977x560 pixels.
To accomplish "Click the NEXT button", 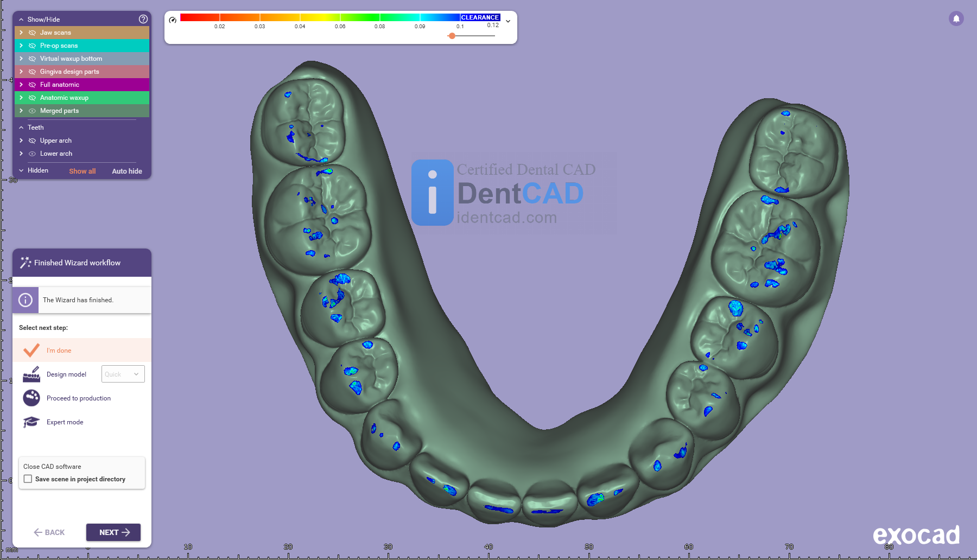I will pos(113,532).
